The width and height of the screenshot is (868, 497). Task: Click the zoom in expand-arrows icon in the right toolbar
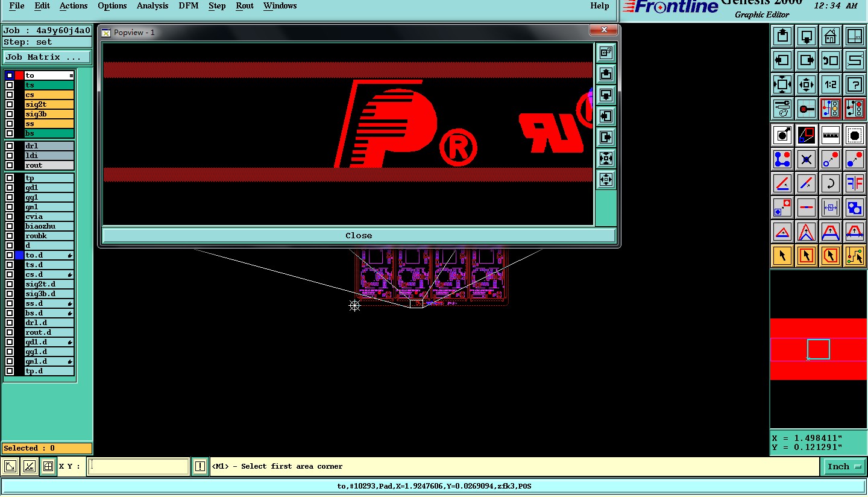(x=782, y=84)
